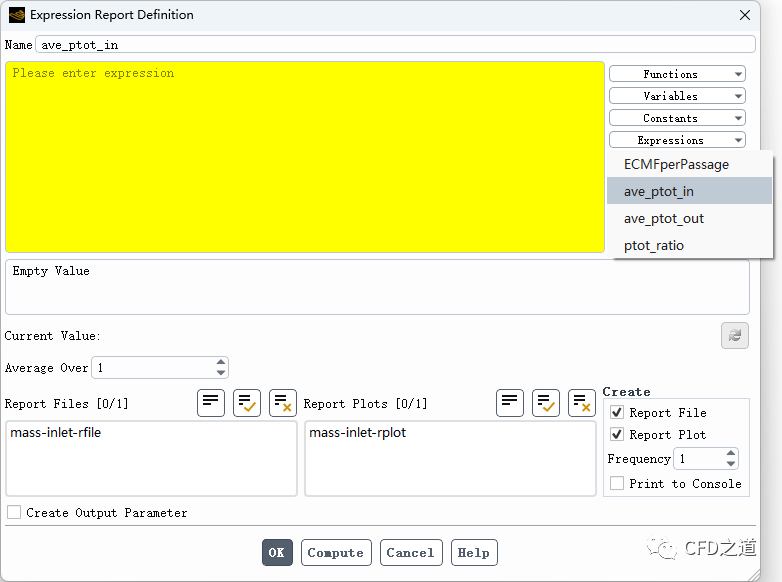
Task: Click the Cancel button
Action: click(x=410, y=552)
